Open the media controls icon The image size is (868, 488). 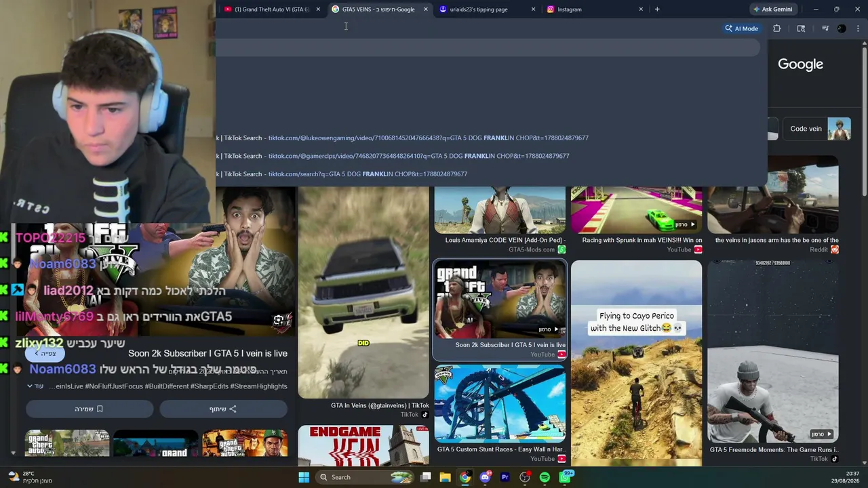[825, 28]
